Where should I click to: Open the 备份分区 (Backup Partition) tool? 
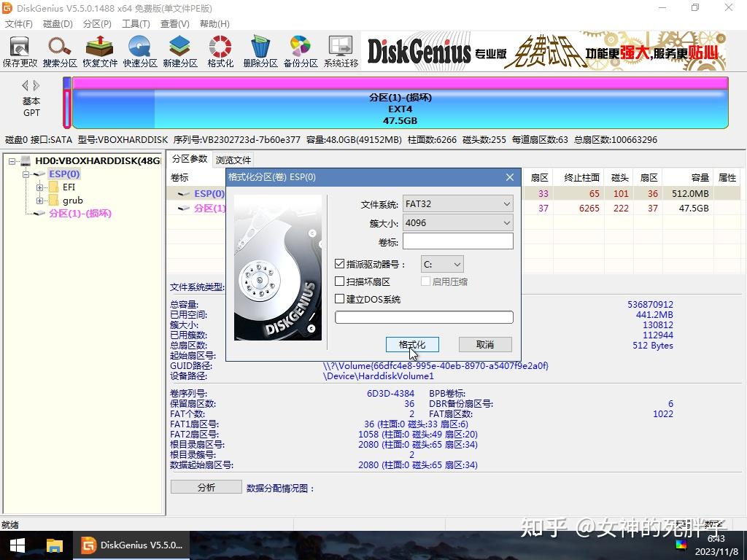click(299, 50)
